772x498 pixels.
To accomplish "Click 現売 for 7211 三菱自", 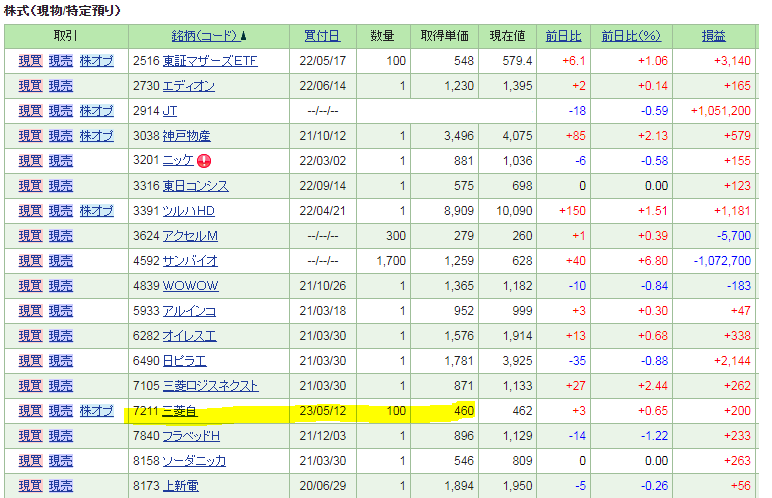I will 61,411.
